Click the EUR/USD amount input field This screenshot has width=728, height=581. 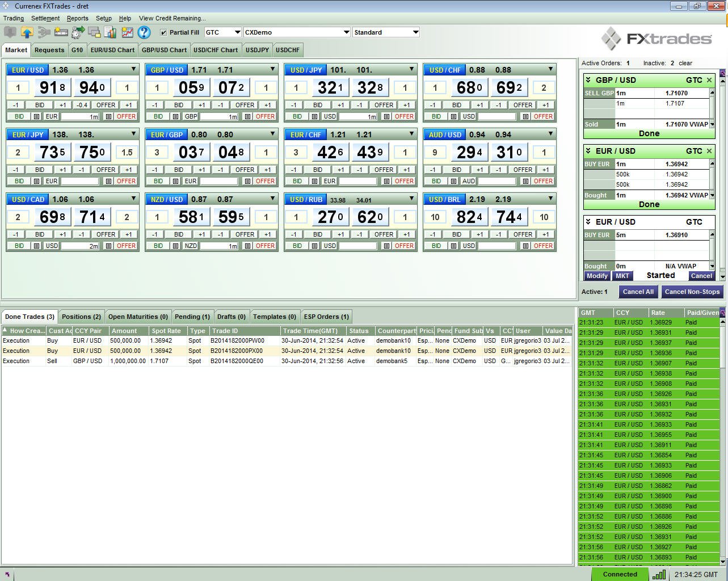[79, 116]
